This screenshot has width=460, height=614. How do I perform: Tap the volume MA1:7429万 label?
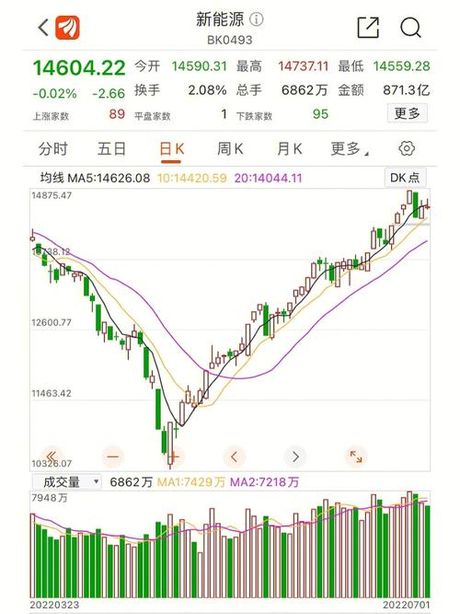pos(191,482)
